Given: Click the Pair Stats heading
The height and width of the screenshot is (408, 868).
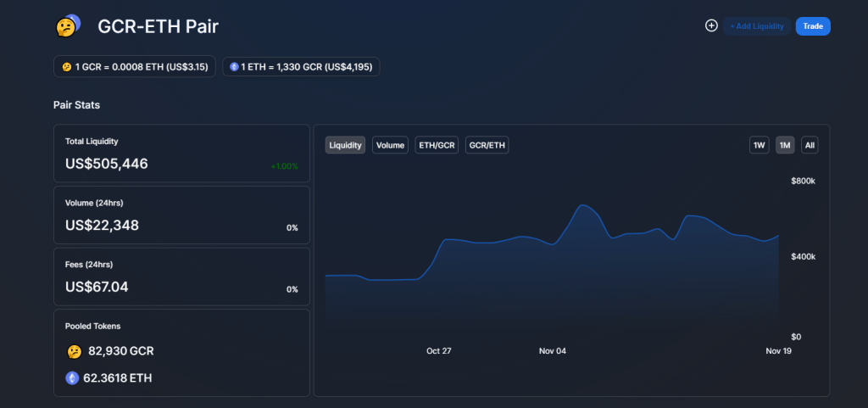Looking at the screenshot, I should tap(76, 104).
